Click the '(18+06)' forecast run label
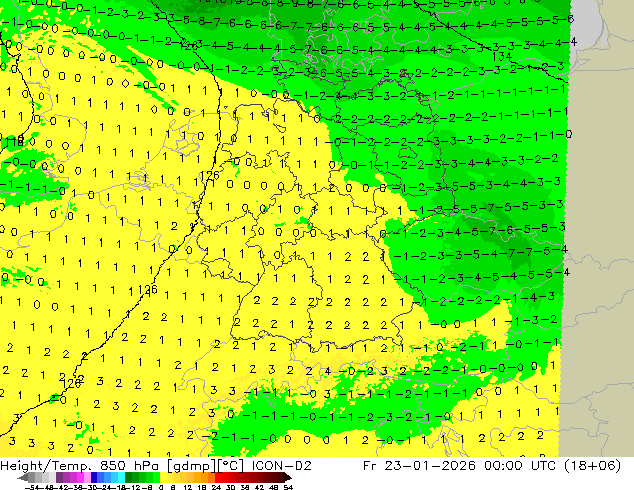 point(590,466)
